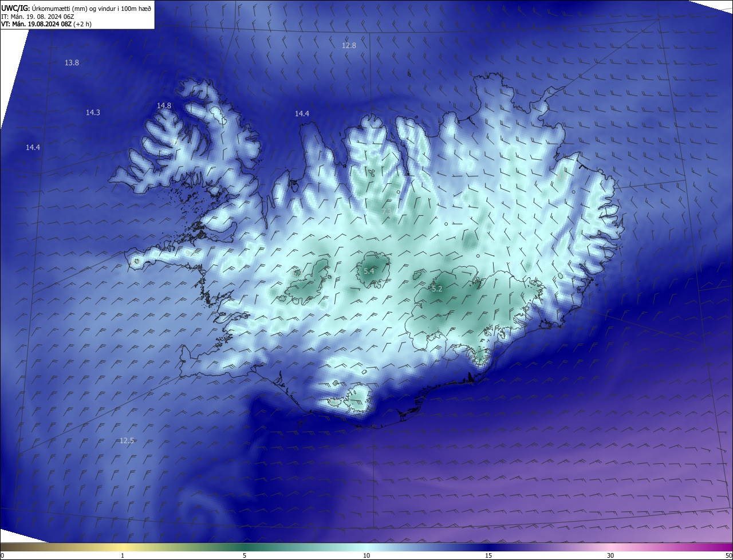Click the 5.2 value on the glacier
The image size is (733, 560).
click(x=437, y=290)
